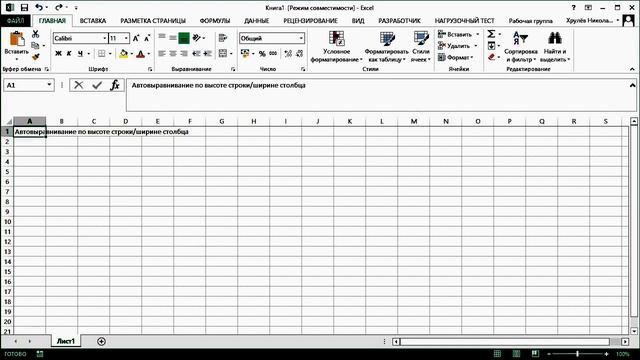Image resolution: width=640 pixels, height=360 pixels.
Task: Click the Fill down icon
Action: [491, 46]
